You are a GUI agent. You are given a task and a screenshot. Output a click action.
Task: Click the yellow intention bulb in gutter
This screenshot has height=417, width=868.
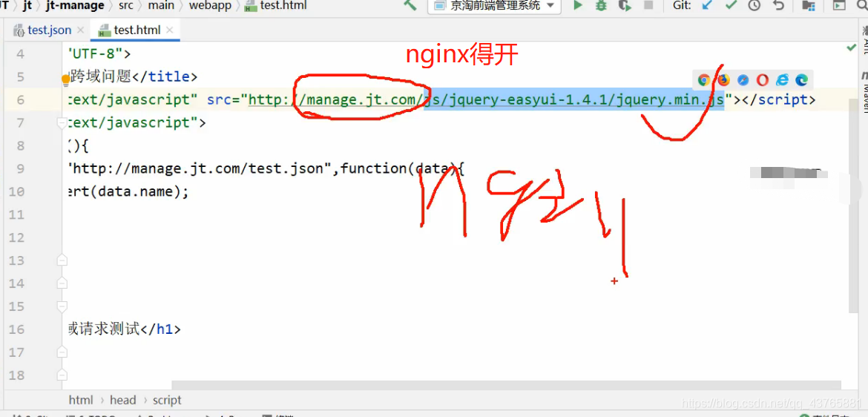[66, 81]
